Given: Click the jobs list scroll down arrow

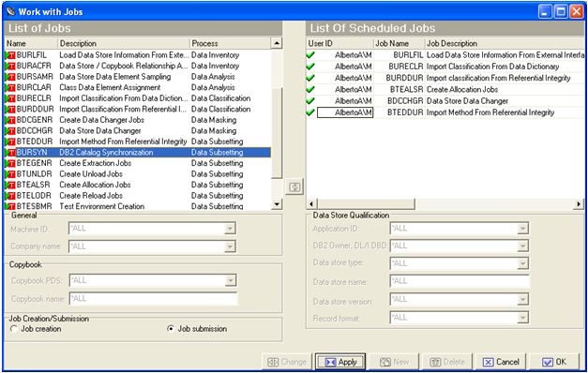Looking at the screenshot, I should (x=277, y=204).
